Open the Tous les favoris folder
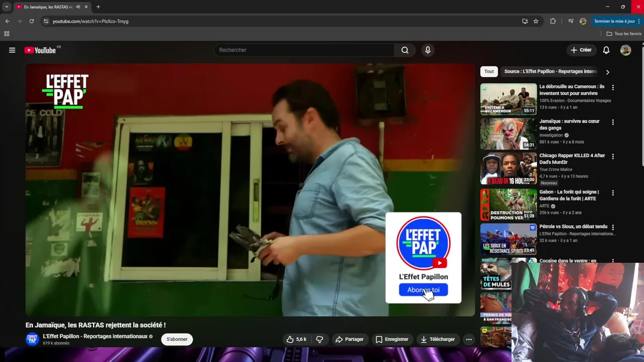The image size is (644, 362). pos(624,34)
